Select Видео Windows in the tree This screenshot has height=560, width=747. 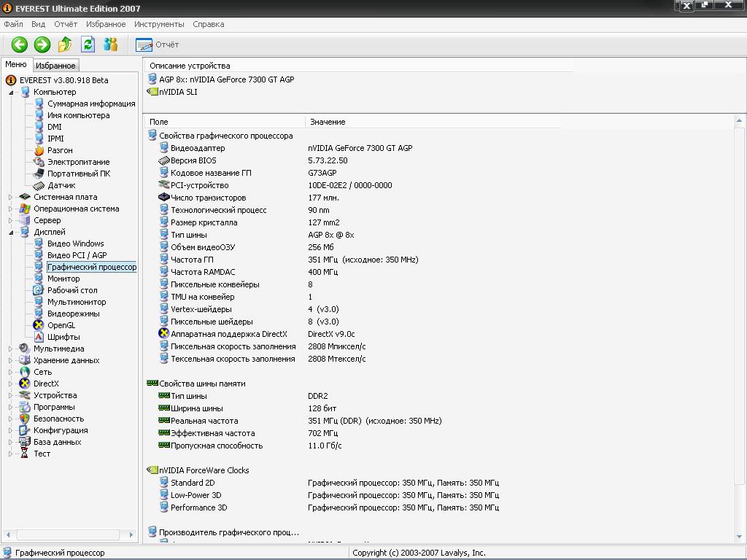76,244
